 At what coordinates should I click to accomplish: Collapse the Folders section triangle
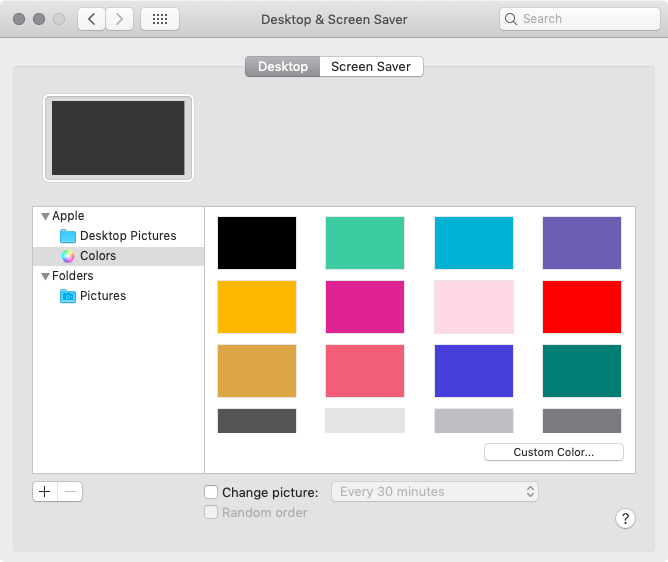click(45, 276)
